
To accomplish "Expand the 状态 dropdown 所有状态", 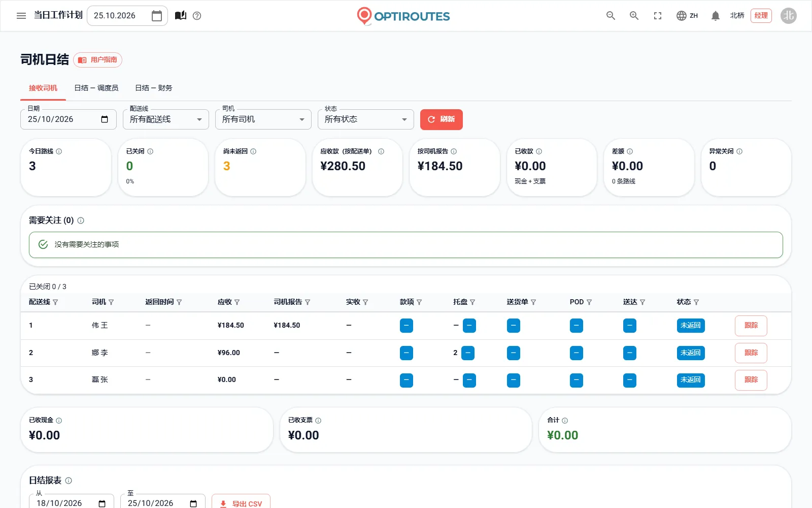I will tap(366, 119).
